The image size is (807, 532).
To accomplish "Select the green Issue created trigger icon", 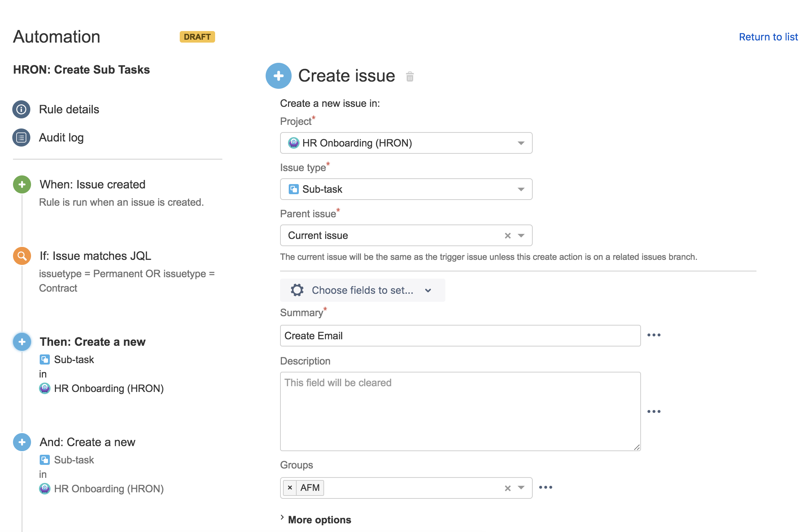I will [22, 184].
